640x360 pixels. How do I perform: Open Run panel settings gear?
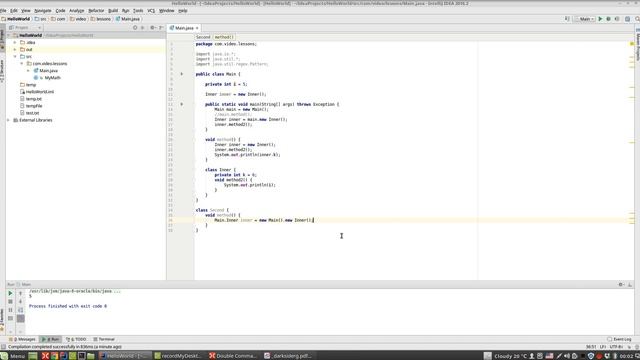click(x=621, y=284)
